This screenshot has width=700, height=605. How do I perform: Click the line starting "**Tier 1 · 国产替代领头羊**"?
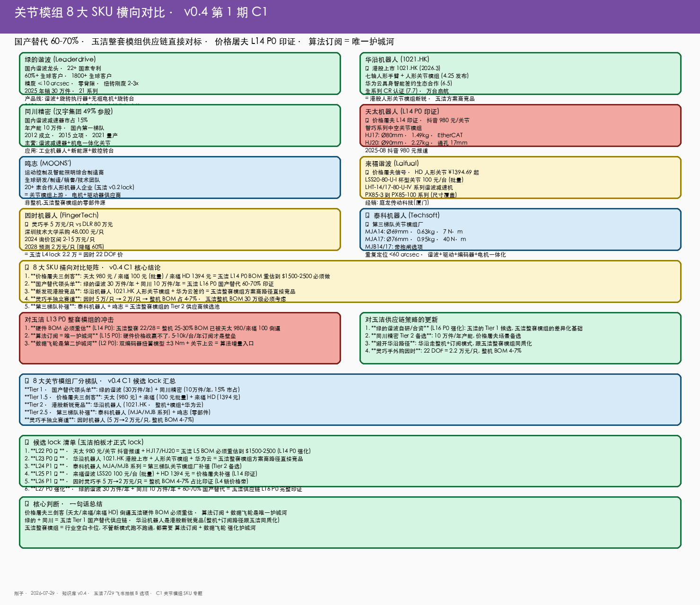click(x=132, y=390)
